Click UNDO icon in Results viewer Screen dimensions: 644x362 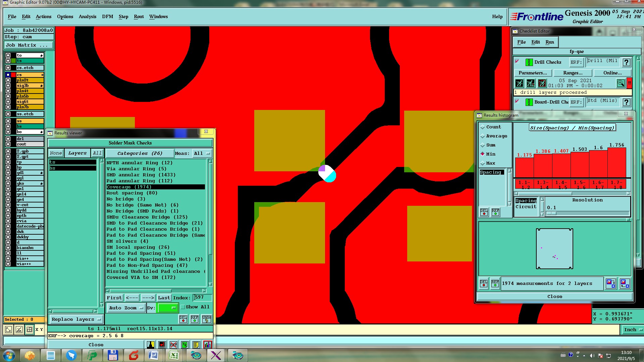coord(207,319)
